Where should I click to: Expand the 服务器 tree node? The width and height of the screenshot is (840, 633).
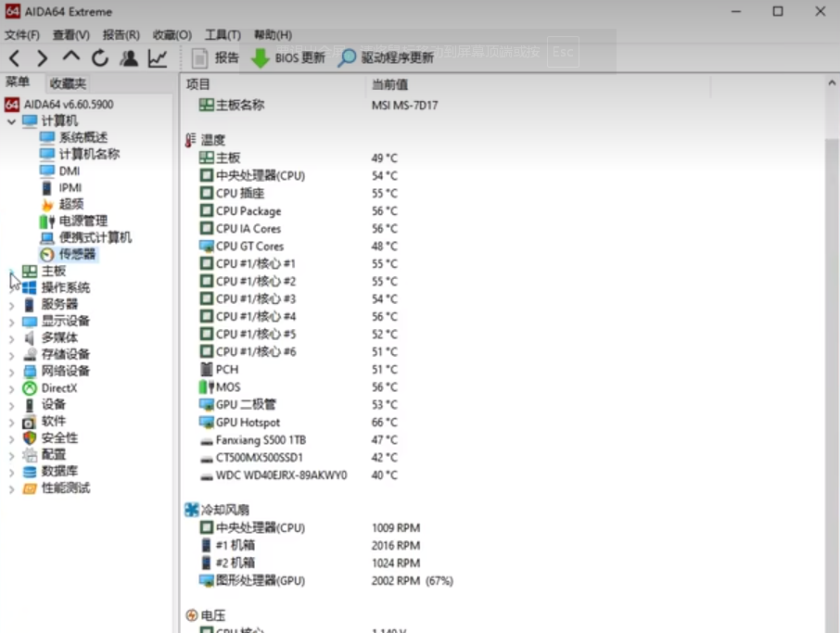point(12,305)
